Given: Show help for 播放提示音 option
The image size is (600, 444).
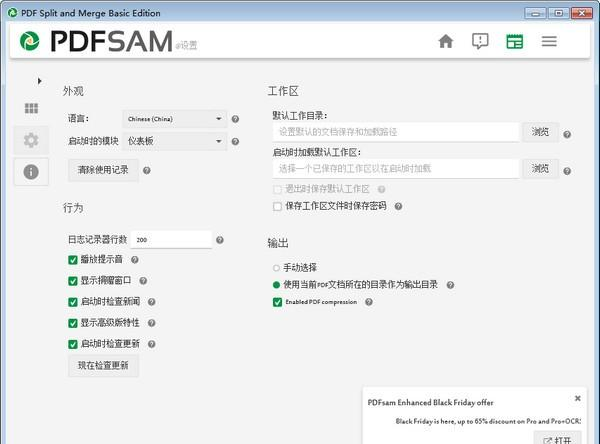Looking at the screenshot, I should pyautogui.click(x=135, y=260).
